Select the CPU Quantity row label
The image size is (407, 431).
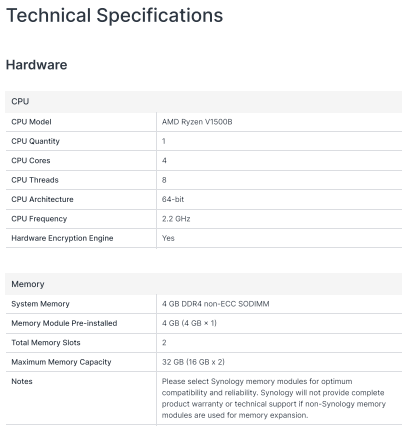coord(35,141)
